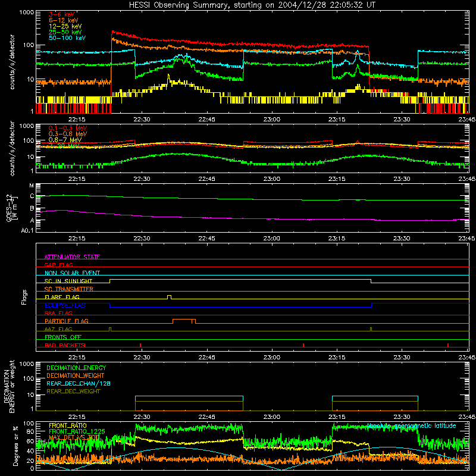Viewport: 476px width, 476px height.
Task: Select the SC_IN_SUNLIGHT flag label
Action: tap(68, 281)
